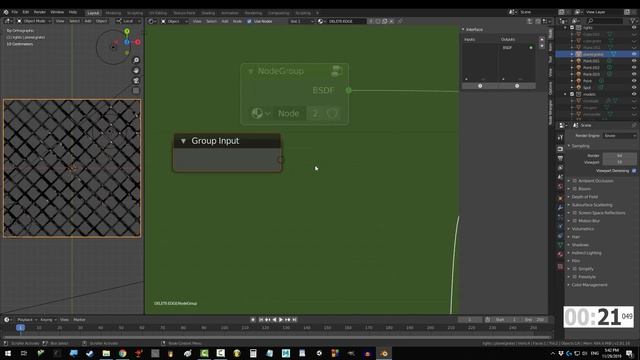Open the Texture properties tab icon

tap(560, 266)
